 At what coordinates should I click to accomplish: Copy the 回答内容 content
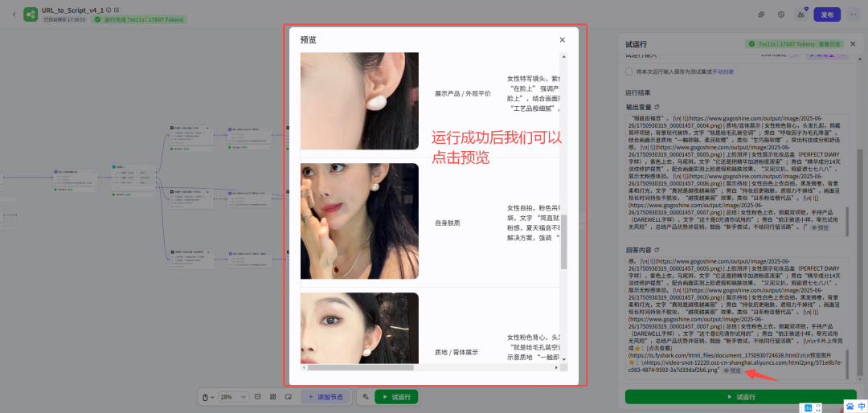coord(657,250)
